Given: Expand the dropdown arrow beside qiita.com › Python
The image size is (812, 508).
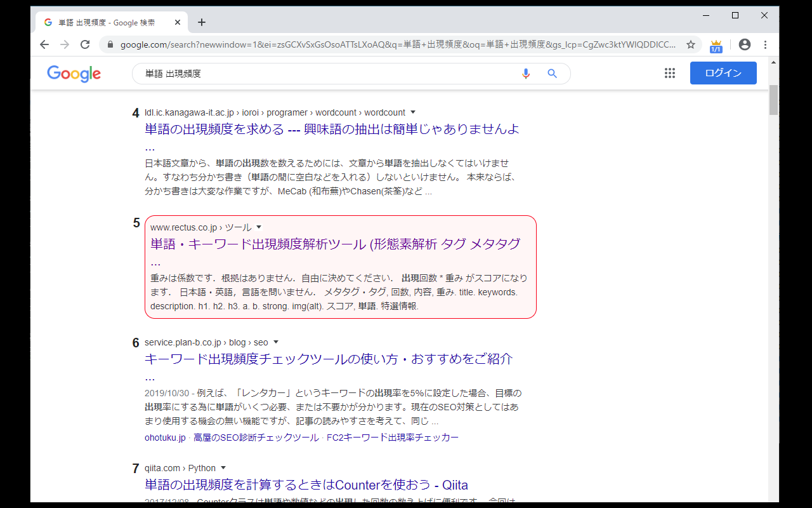Looking at the screenshot, I should [223, 468].
